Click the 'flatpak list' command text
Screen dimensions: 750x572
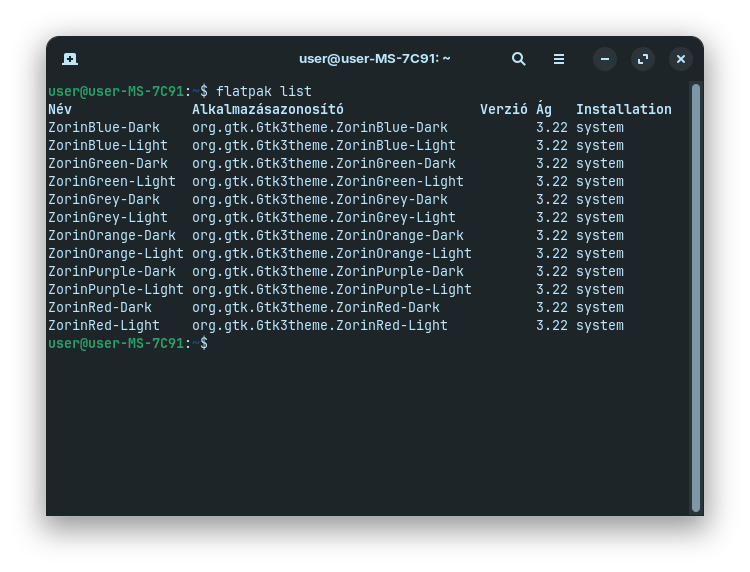pyautogui.click(x=264, y=91)
